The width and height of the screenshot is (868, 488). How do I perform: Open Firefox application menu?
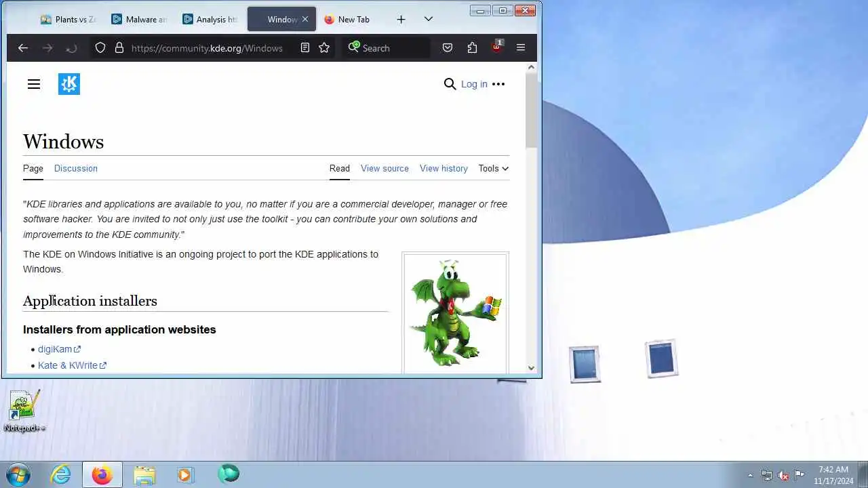[x=521, y=47]
